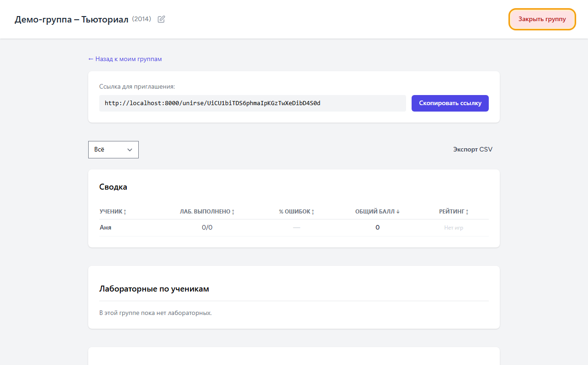Click 'Ссылка для приглашения:' label
Image resolution: width=588 pixels, height=365 pixels.
pyautogui.click(x=137, y=86)
